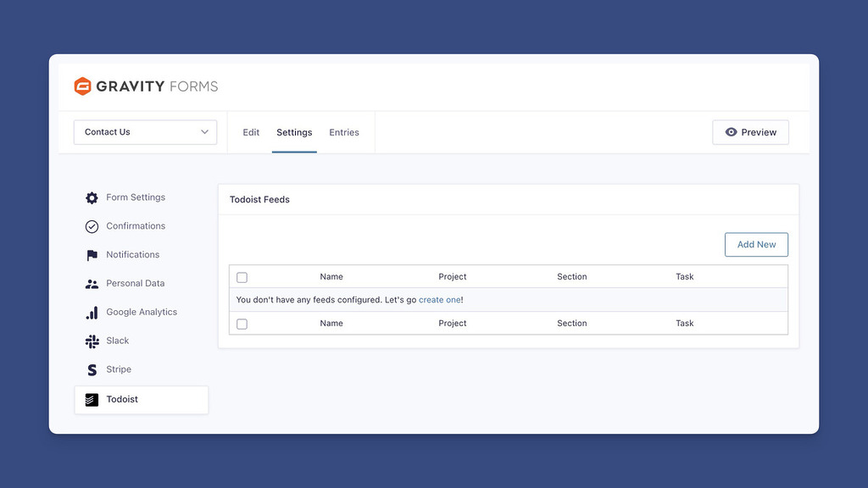Select the Google Analytics bar chart icon
Viewport: 868px width, 488px height.
point(92,312)
